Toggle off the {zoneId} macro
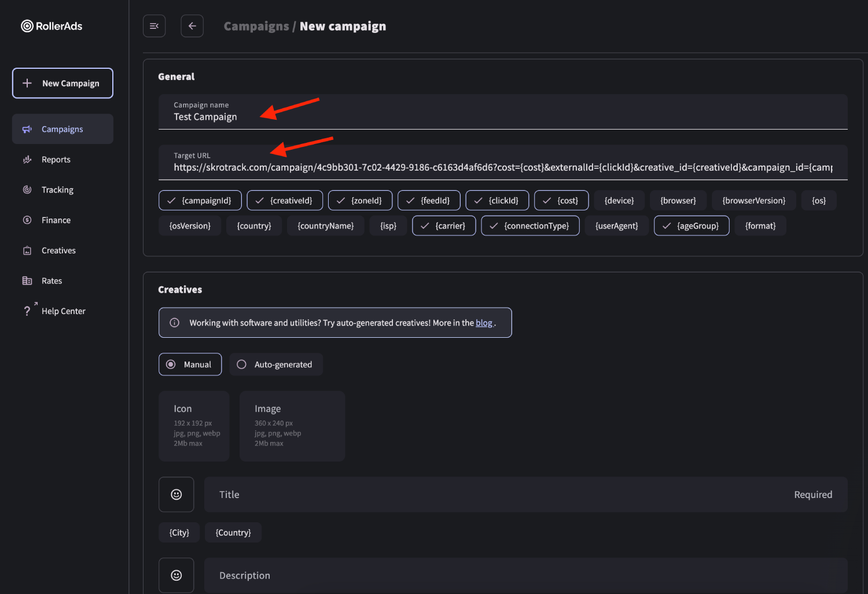The height and width of the screenshot is (594, 868). pyautogui.click(x=360, y=201)
